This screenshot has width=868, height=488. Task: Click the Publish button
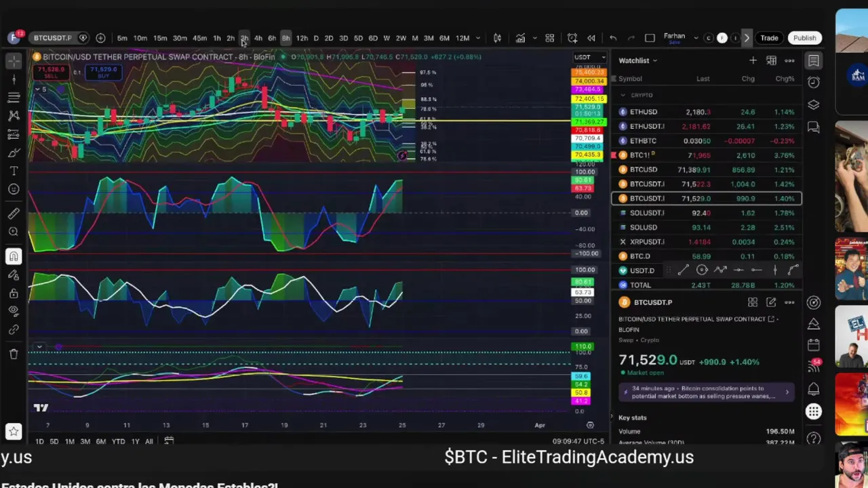[805, 38]
